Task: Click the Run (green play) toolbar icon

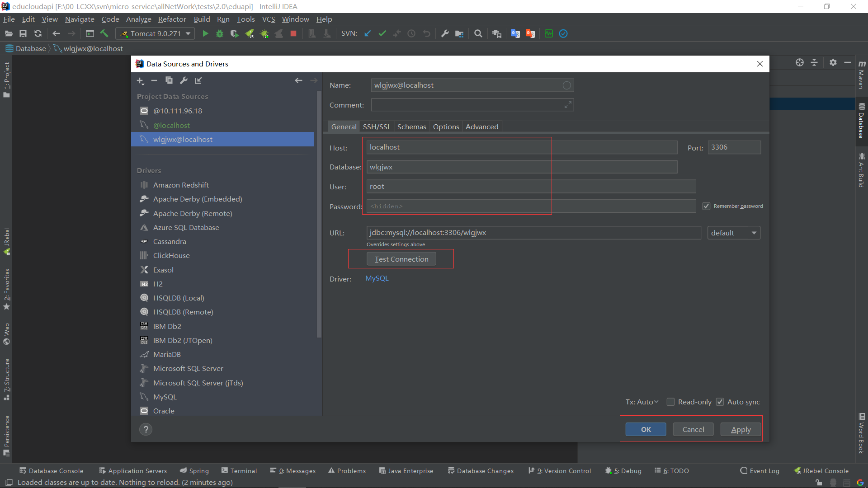Action: coord(205,33)
